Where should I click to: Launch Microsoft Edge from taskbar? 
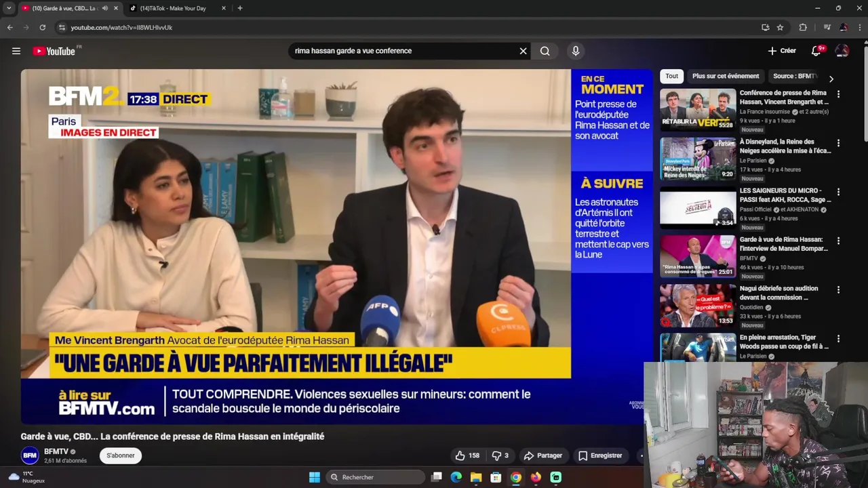point(456,477)
